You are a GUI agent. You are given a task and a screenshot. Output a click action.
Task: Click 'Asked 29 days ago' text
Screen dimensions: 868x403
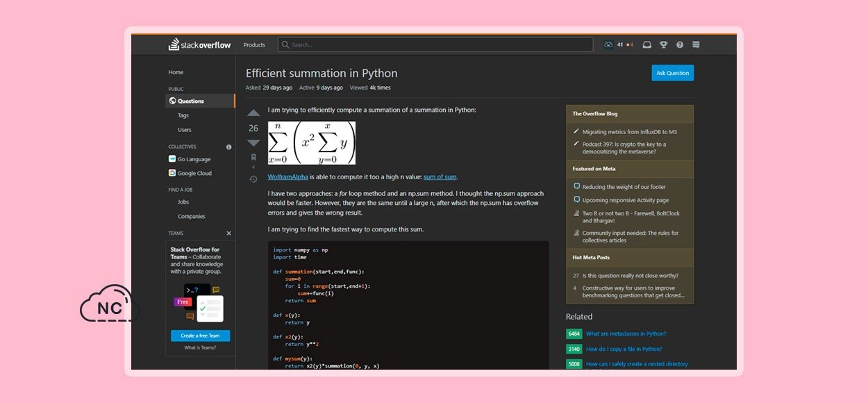(269, 88)
